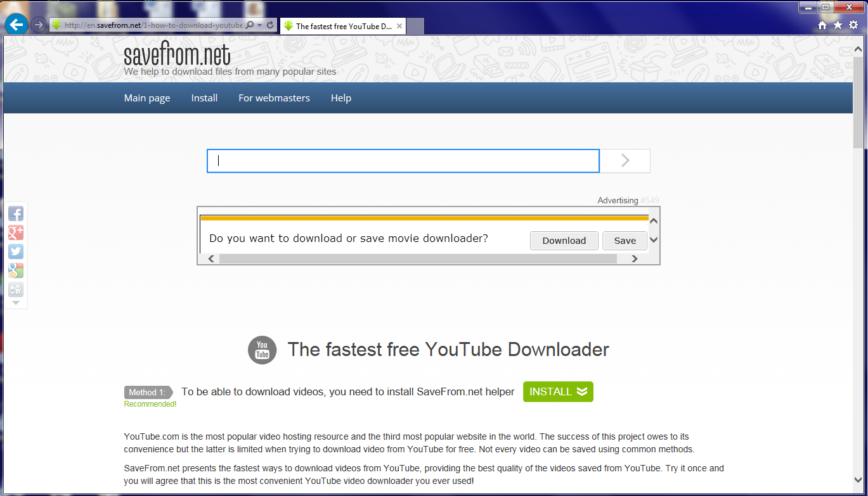Open the address bar autocomplete dropdown arrow
This screenshot has width=868, height=496.
click(x=259, y=25)
